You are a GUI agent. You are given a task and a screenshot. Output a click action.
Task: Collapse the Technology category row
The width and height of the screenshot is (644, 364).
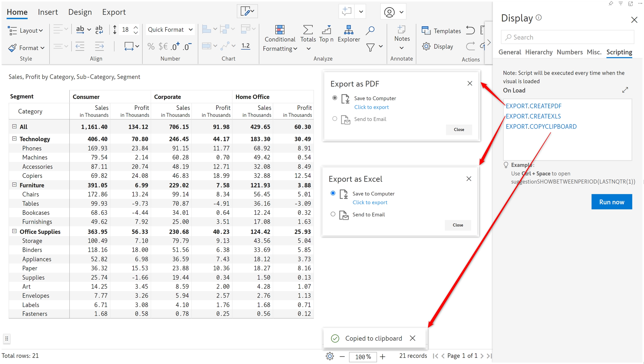(15, 139)
